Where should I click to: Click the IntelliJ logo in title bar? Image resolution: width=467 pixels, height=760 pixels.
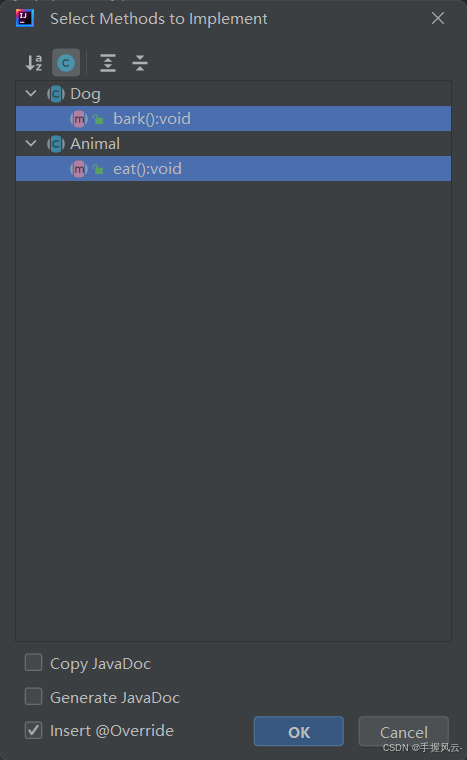[25, 18]
